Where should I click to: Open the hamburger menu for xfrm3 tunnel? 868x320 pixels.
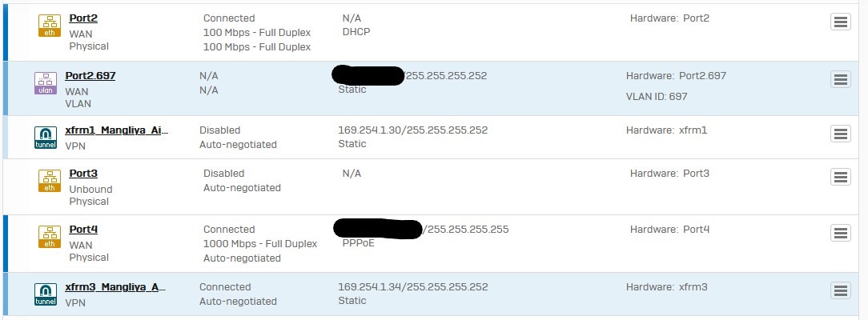coord(840,290)
